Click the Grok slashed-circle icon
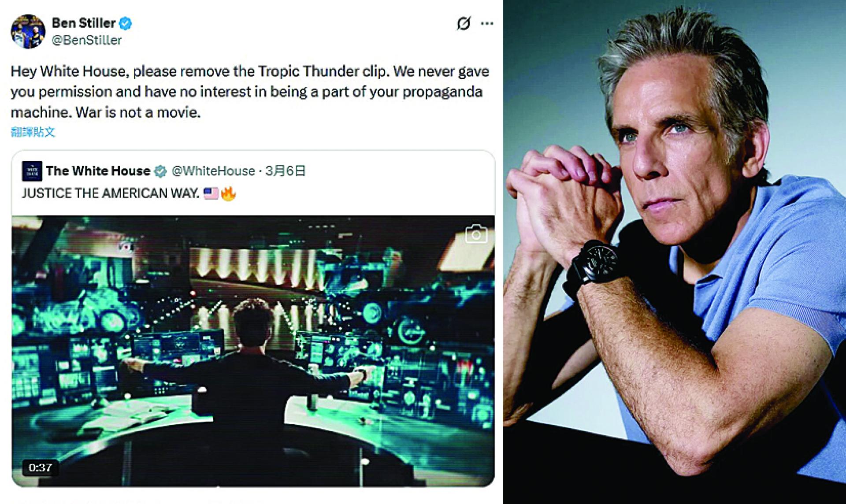 tap(464, 23)
